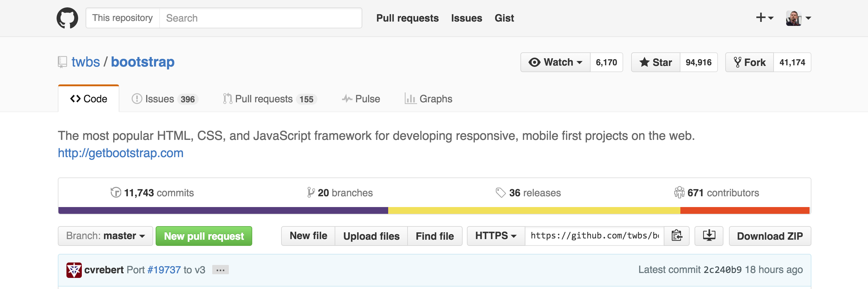Click the '18 hours ago' commit timestamp
Image resolution: width=868 pixels, height=289 pixels.
click(x=774, y=270)
